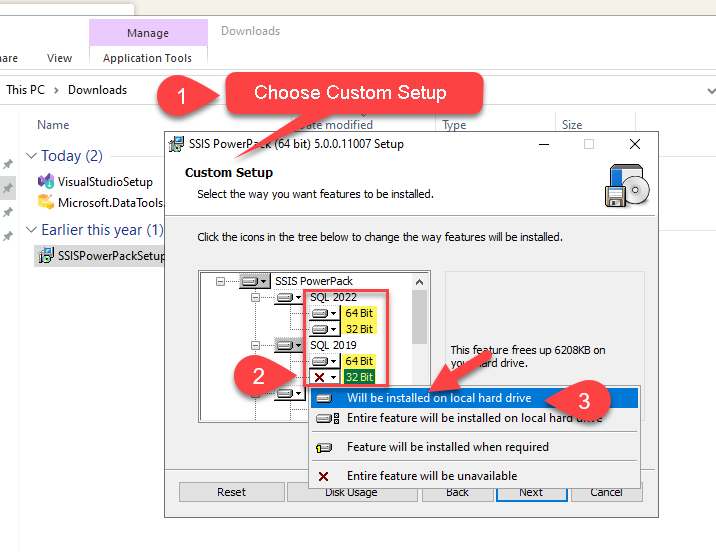The height and width of the screenshot is (552, 716).
Task: Close the SSIS PowerPack Setup window
Action: [635, 144]
